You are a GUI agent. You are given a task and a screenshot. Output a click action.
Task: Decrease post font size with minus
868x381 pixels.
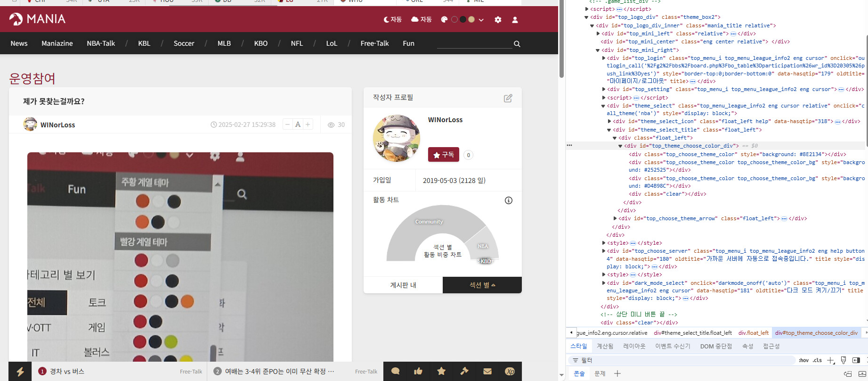(287, 124)
